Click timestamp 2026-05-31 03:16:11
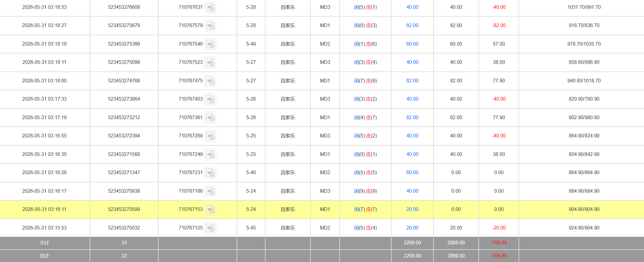The width and height of the screenshot is (644, 262). (44, 209)
